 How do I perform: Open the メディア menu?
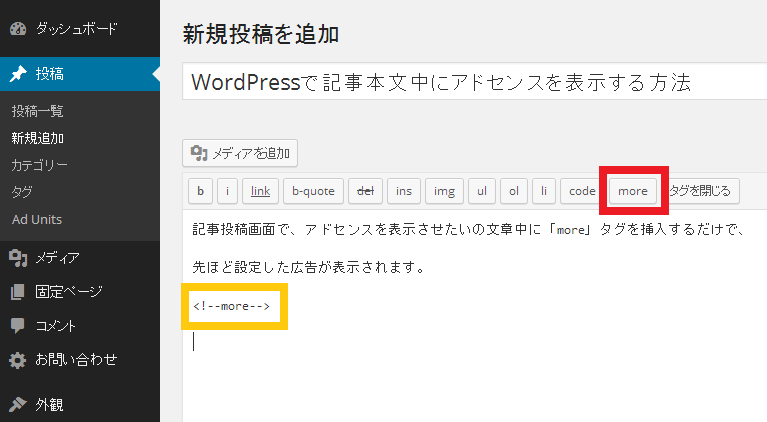pyautogui.click(x=80, y=258)
